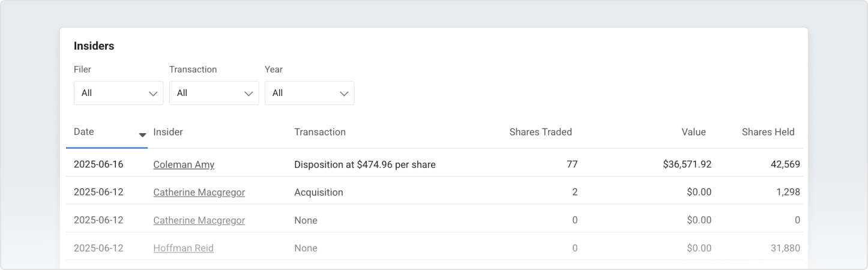The image size is (868, 270).
Task: Click the Year dropdown chevron icon
Action: click(344, 94)
